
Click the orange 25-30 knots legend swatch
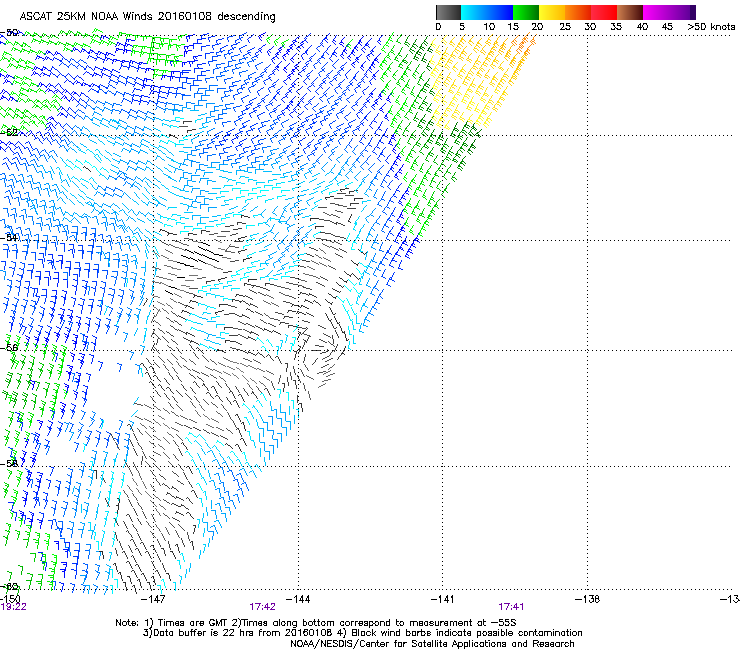(578, 12)
